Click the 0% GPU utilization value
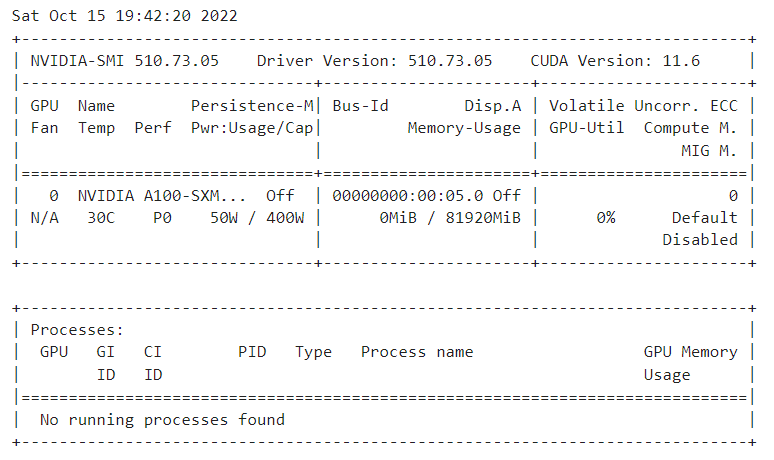 tap(605, 217)
